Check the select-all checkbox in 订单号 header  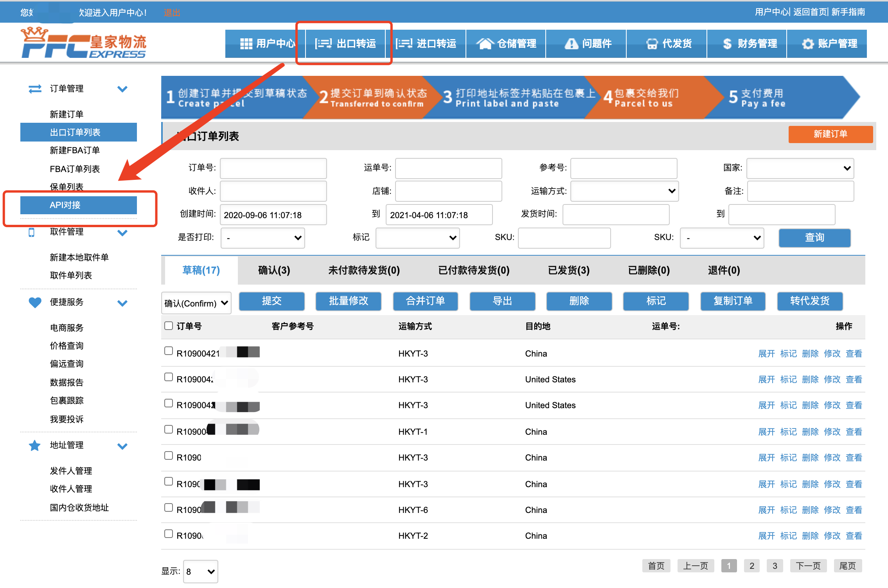tap(169, 326)
